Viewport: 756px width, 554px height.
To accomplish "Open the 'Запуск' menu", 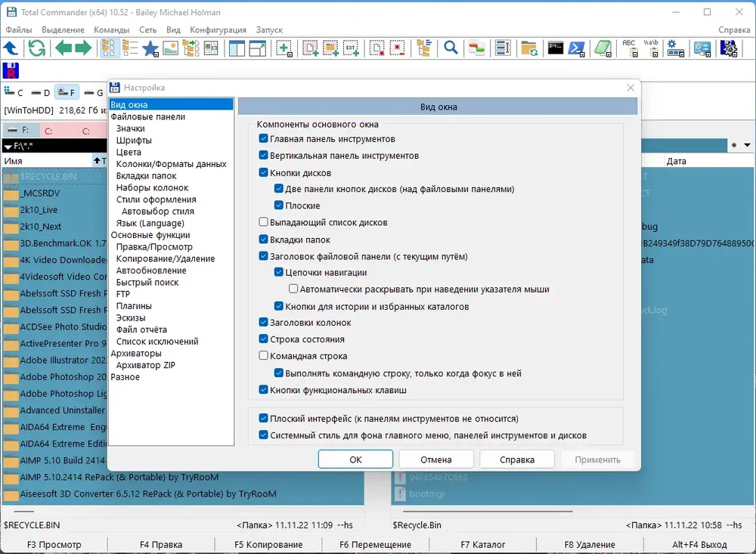I will point(269,30).
